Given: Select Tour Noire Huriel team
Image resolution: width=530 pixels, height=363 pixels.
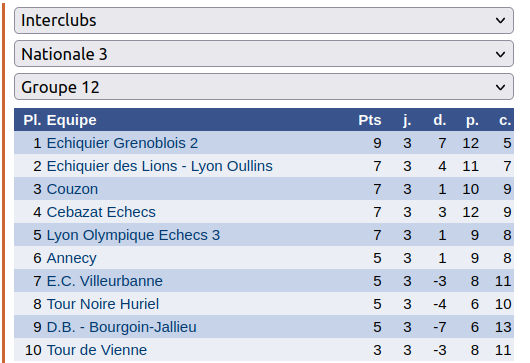Looking at the screenshot, I should coord(103,304).
